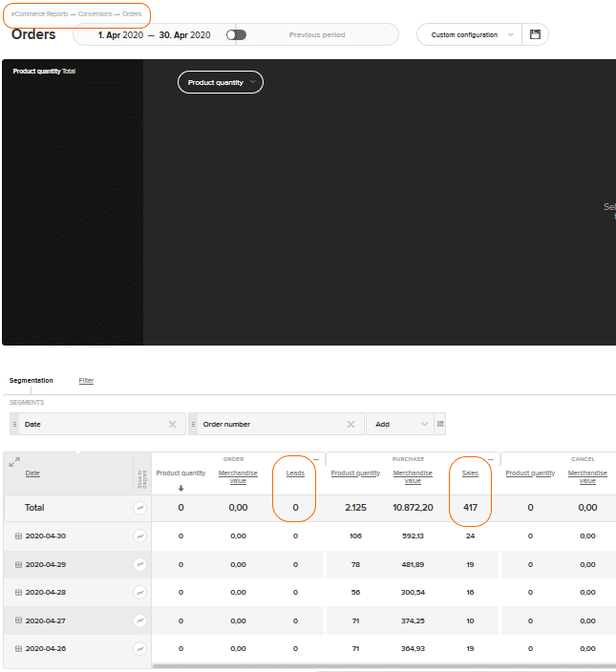Viewport: 616px width, 672px height.
Task: Click the Product quantity Total chart label
Action: tap(44, 72)
